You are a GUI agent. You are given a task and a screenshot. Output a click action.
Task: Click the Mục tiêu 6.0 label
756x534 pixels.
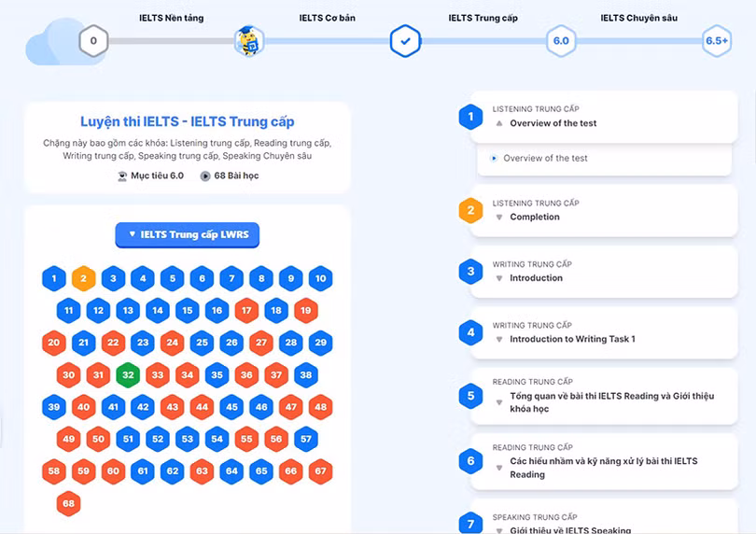tap(150, 176)
